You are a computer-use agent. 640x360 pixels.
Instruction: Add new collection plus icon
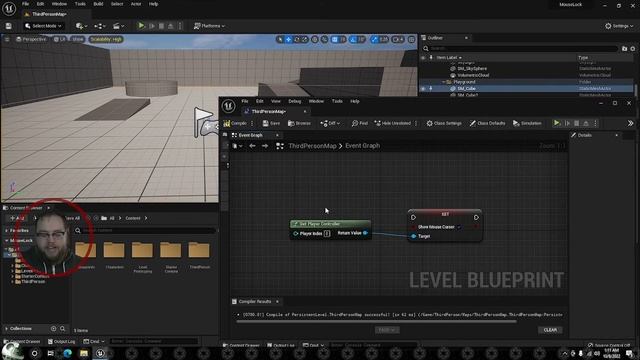[x=53, y=329]
